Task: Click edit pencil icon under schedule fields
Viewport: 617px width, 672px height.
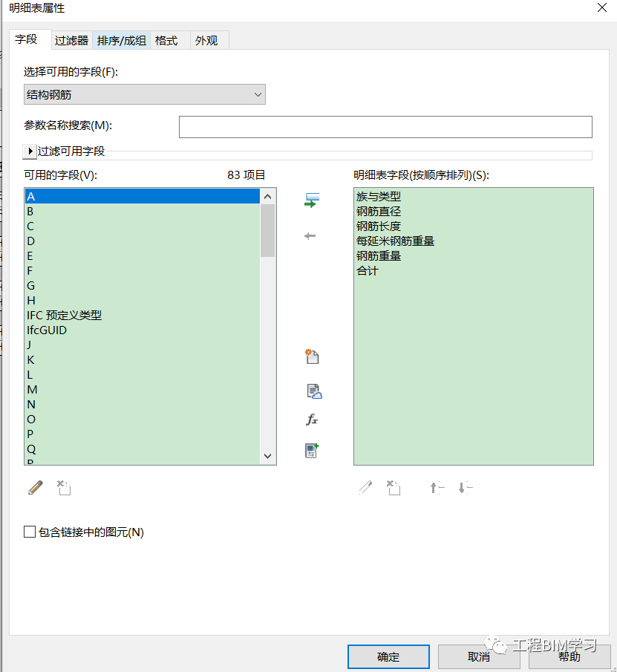Action: [365, 488]
